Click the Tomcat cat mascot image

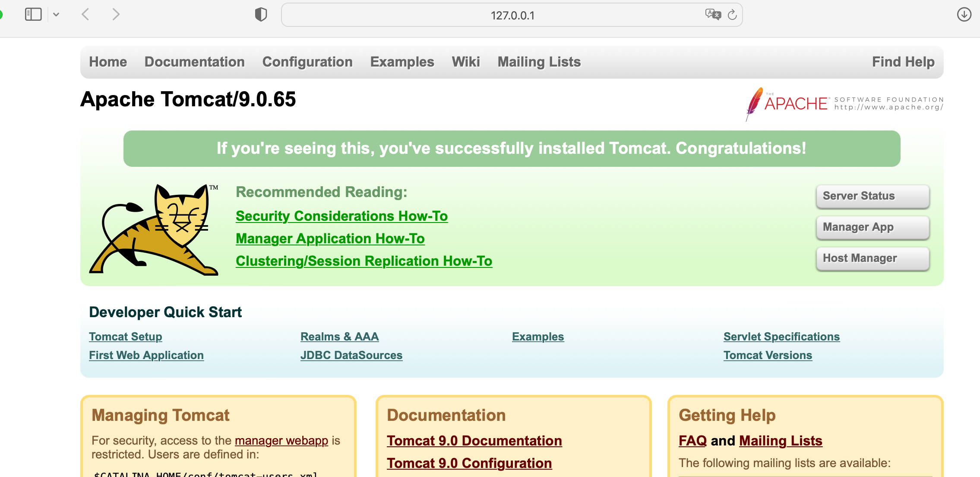(x=154, y=229)
